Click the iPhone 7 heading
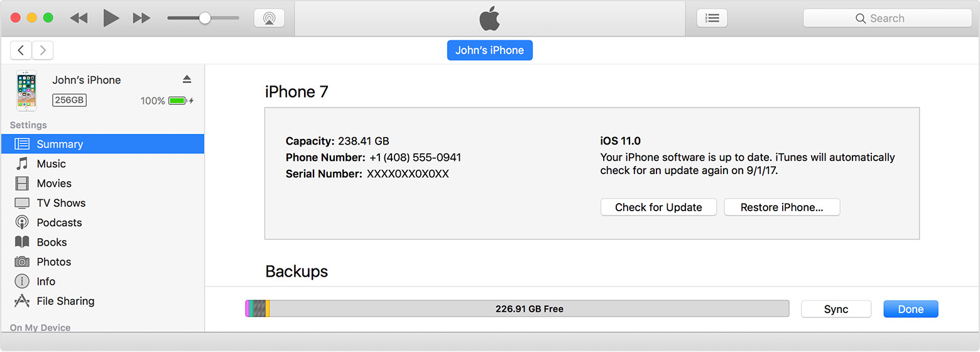Screen dimensions: 980x352 (x=297, y=92)
